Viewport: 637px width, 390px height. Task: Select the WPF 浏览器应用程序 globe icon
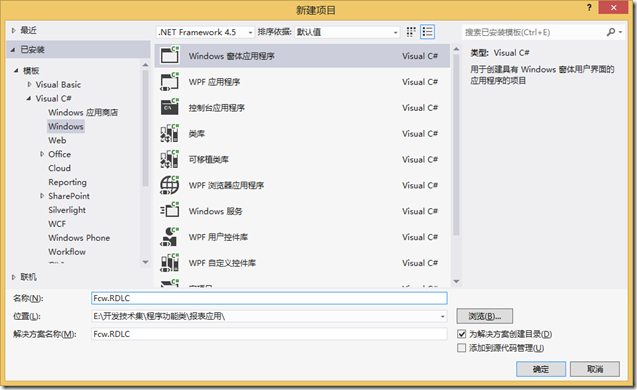170,185
